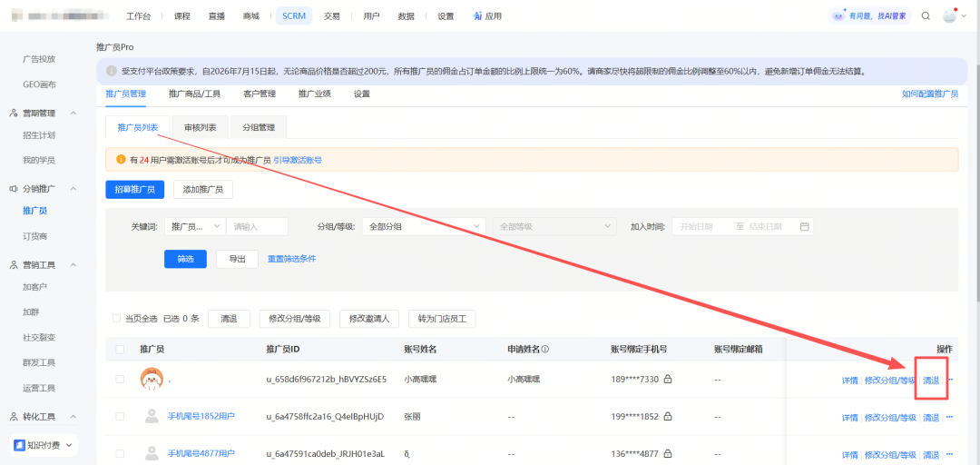Collapse the 分销推广 sidebar section
The height and width of the screenshot is (465, 980).
click(73, 188)
